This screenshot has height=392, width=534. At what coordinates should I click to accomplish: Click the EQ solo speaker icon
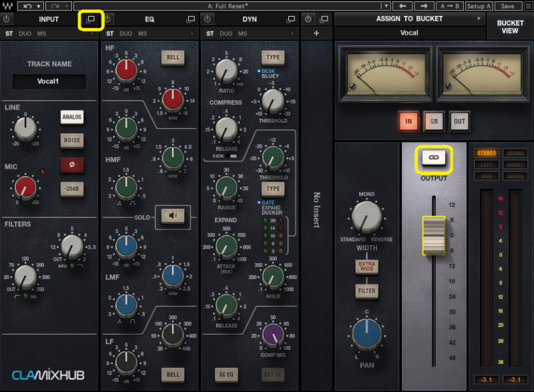pos(173,215)
